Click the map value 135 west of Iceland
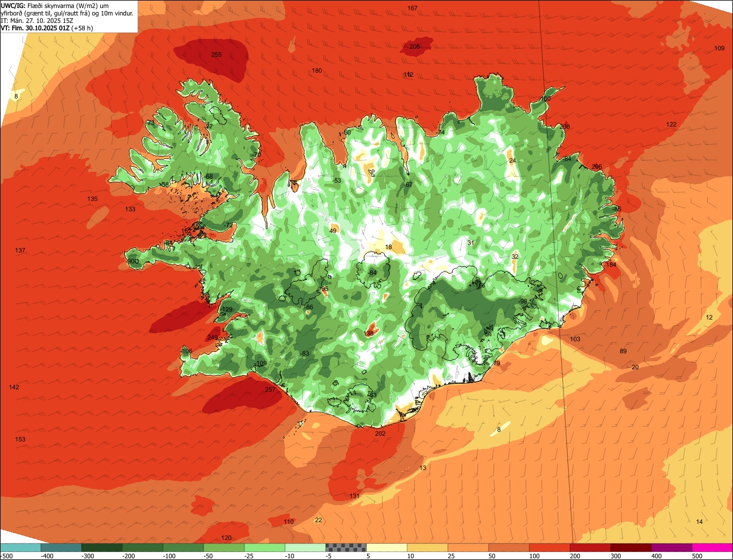The height and width of the screenshot is (560, 733). [x=92, y=199]
